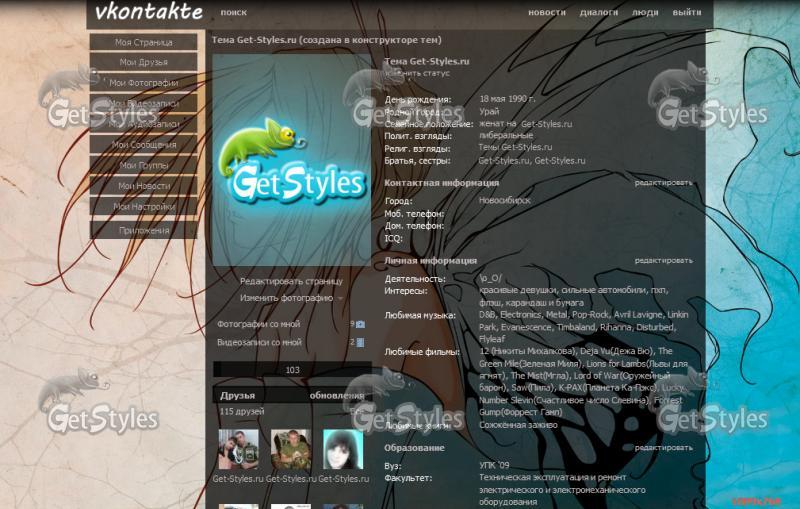Expand Изменить фотографию dropdown arrow
The image size is (800, 509).
[340, 298]
